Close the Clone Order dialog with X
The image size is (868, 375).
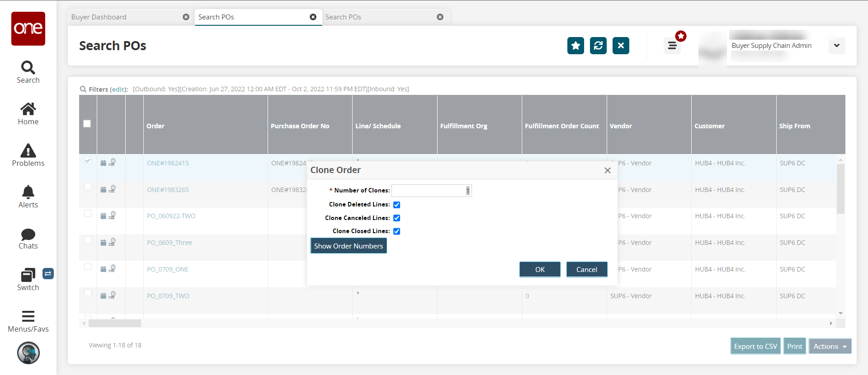[x=608, y=170]
